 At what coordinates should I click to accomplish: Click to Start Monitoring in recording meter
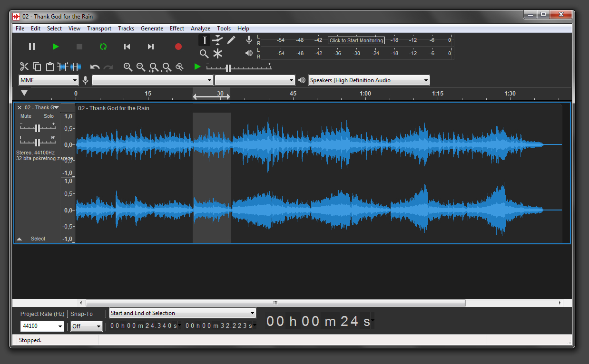[x=356, y=40]
